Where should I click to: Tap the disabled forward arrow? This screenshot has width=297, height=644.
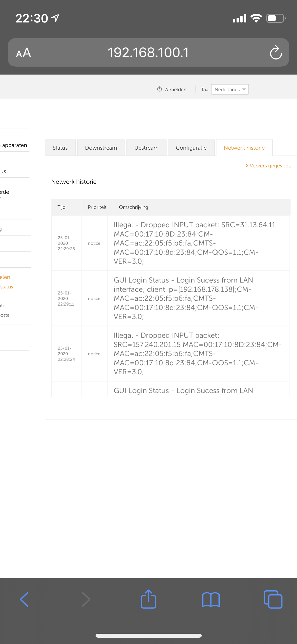tap(86, 599)
